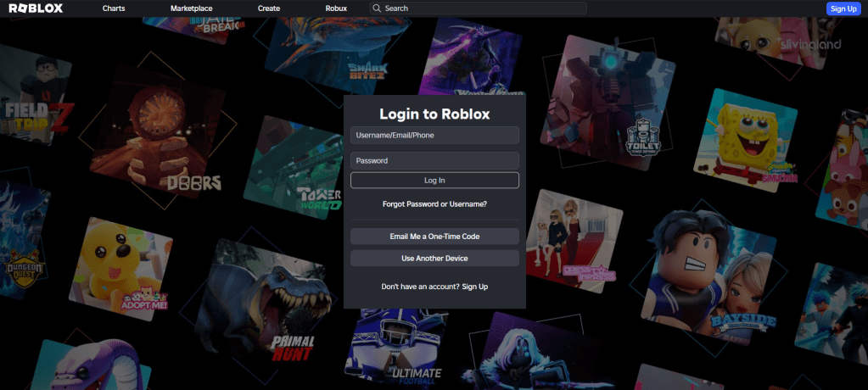Click the DOORS game thumbnail
This screenshot has width=868, height=390.
tap(158, 131)
